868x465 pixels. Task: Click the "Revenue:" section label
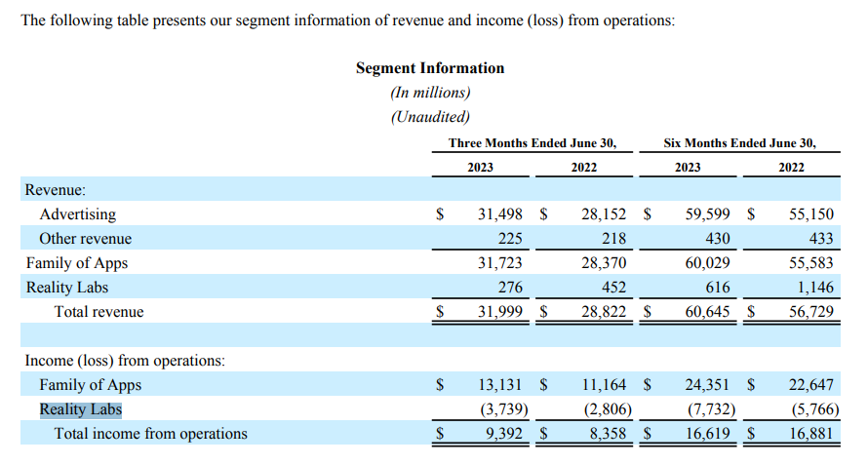(x=55, y=190)
